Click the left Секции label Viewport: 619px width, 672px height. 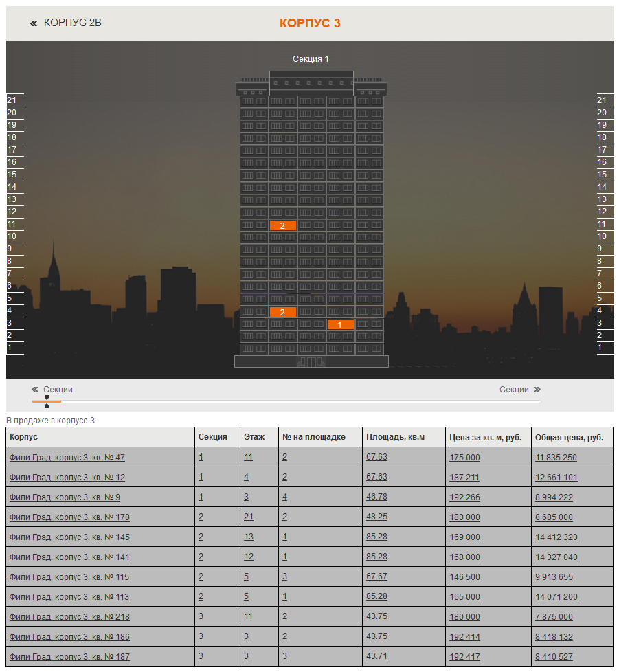coord(58,389)
